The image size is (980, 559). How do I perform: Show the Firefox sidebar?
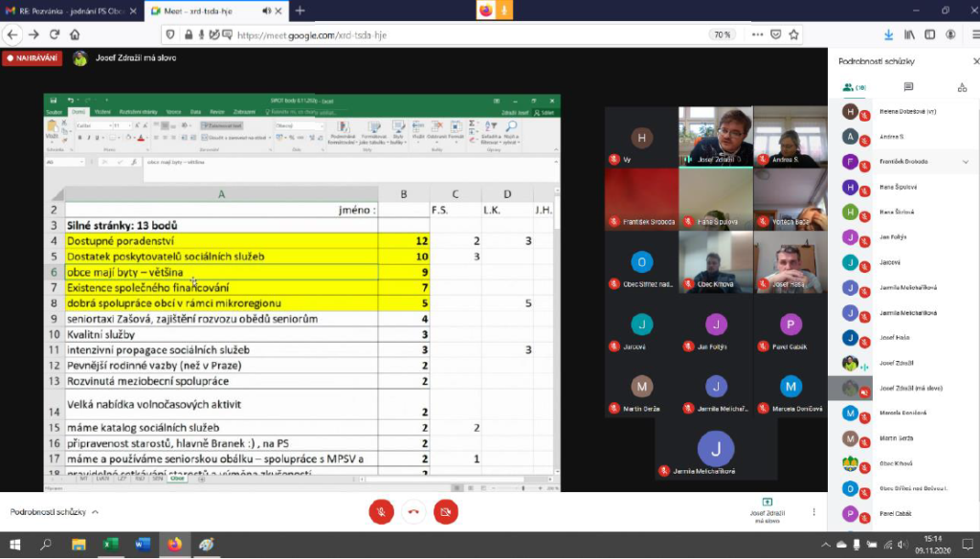(930, 35)
